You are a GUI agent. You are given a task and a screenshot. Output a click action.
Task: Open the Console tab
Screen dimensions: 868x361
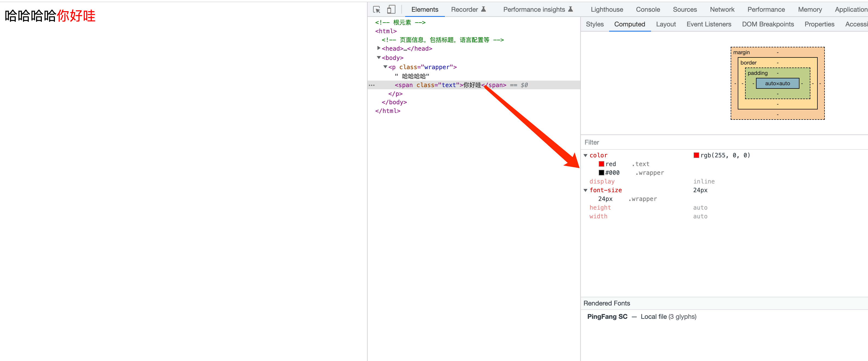[x=648, y=10]
